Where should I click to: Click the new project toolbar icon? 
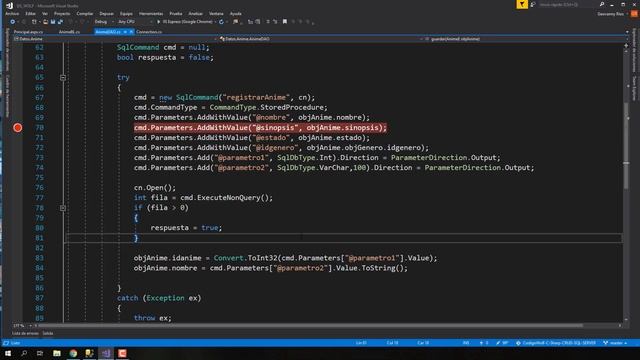tap(35, 22)
